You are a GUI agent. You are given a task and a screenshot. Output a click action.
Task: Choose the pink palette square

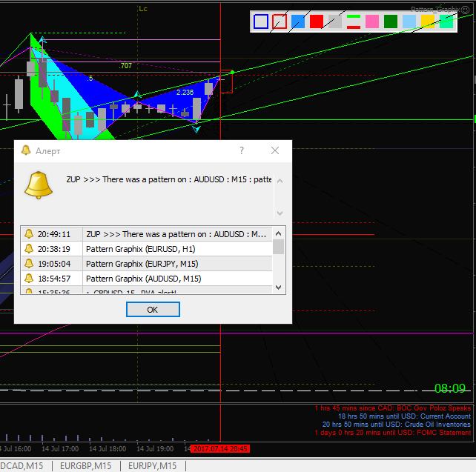click(x=372, y=21)
